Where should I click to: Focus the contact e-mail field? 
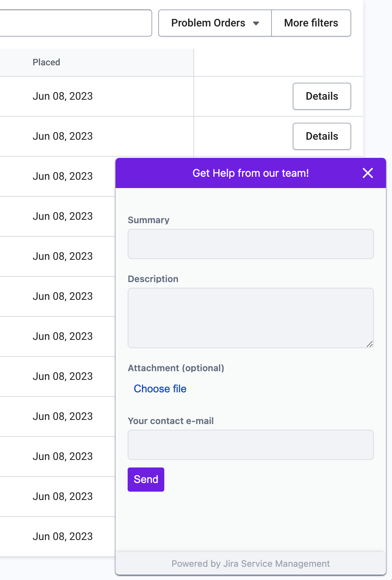(x=251, y=445)
